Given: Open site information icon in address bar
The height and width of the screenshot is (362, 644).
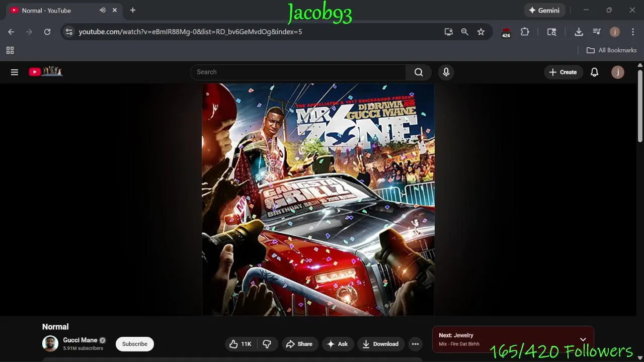Looking at the screenshot, I should coord(69,32).
